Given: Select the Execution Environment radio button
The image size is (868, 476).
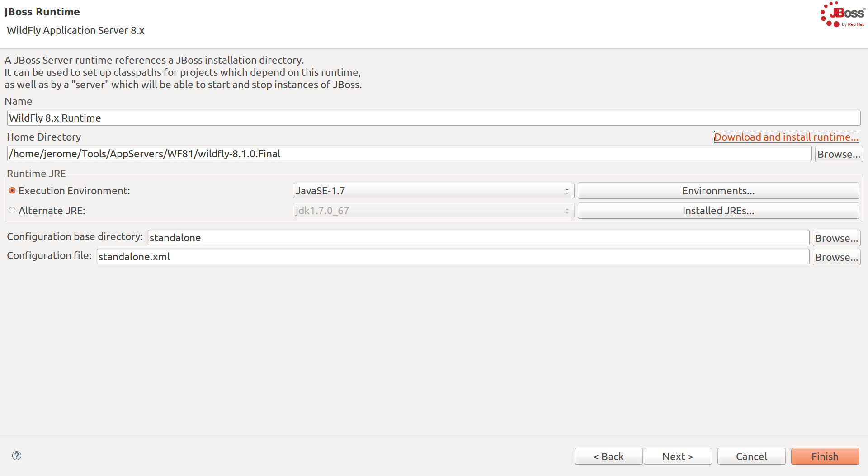Looking at the screenshot, I should [x=12, y=191].
